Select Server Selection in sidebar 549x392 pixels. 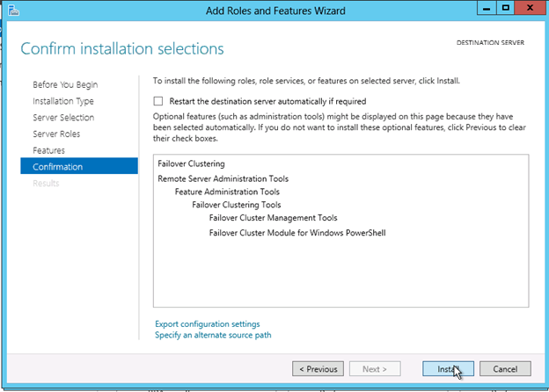[63, 118]
